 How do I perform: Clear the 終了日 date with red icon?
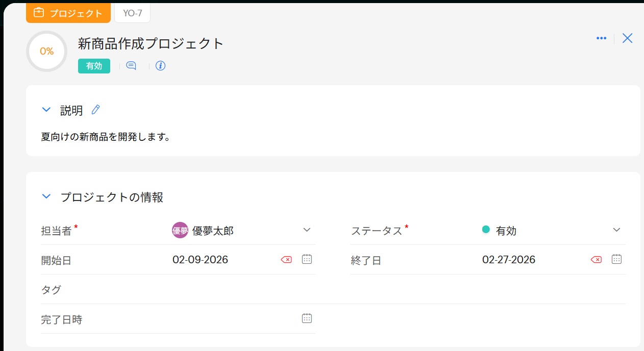point(596,260)
